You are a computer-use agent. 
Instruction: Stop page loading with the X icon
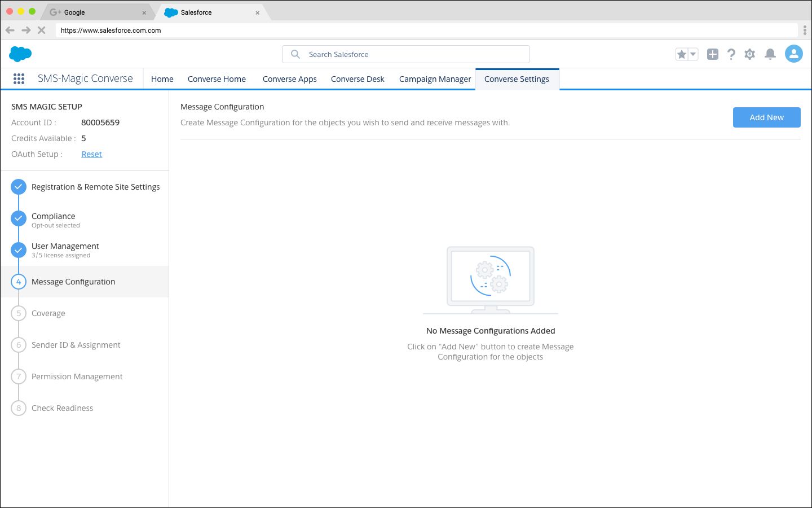41,30
